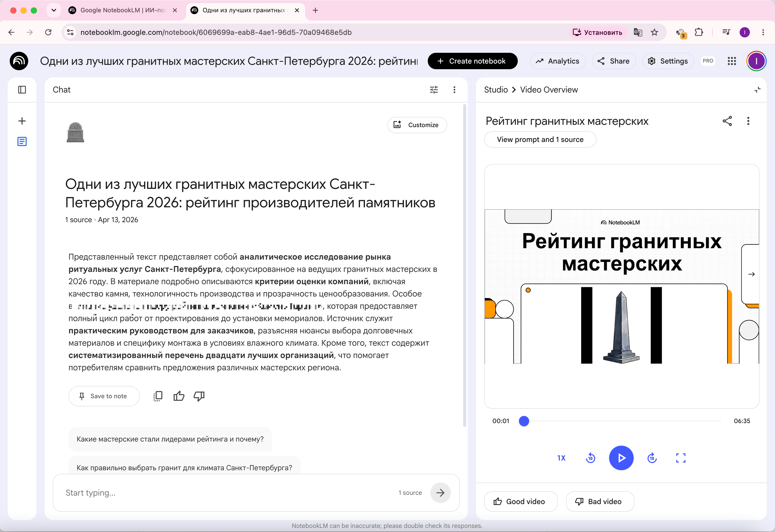
Task: Click Create notebook button
Action: [x=472, y=61]
